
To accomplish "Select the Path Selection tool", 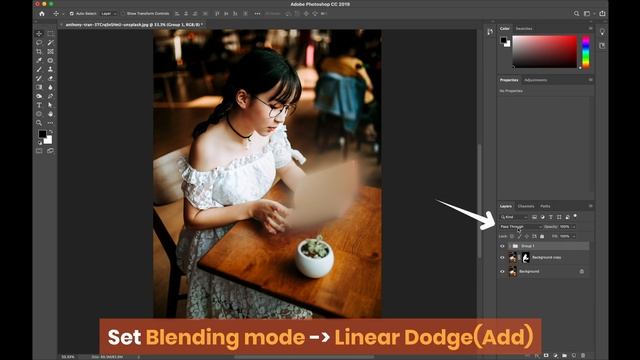I will pos(50,105).
